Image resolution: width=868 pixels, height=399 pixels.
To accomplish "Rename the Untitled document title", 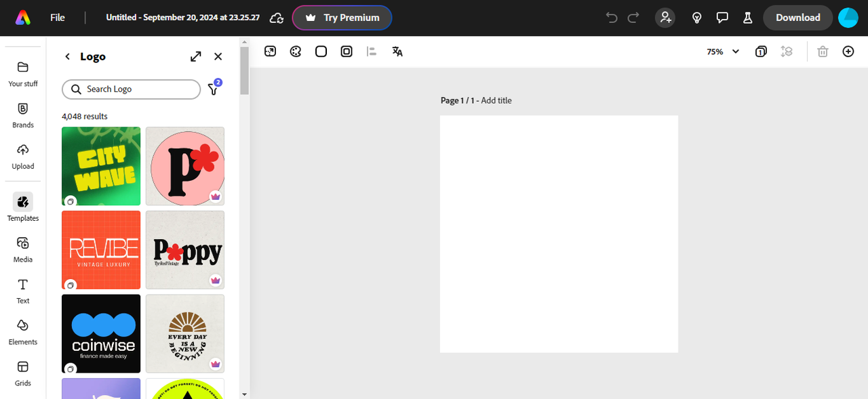I will click(182, 18).
